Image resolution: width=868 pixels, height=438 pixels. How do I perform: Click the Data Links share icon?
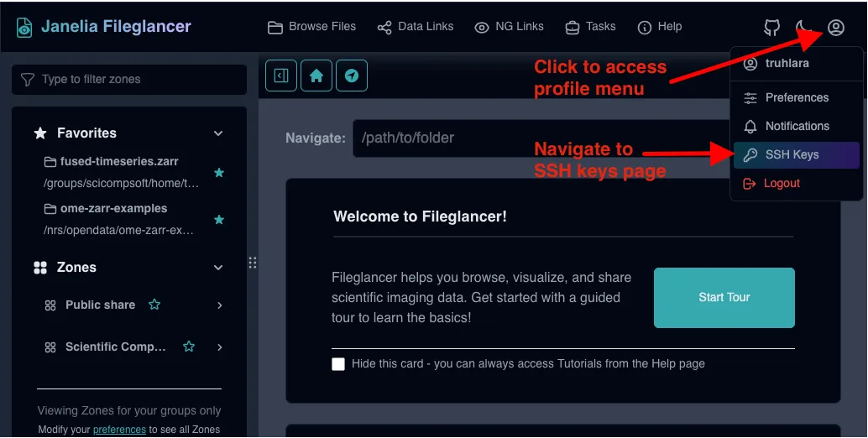(384, 27)
